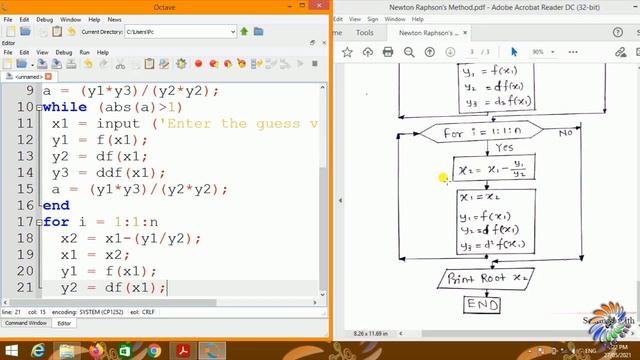The image size is (640, 360).
Task: Click the editor's horizontal scrollbar
Action: pyautogui.click(x=160, y=302)
